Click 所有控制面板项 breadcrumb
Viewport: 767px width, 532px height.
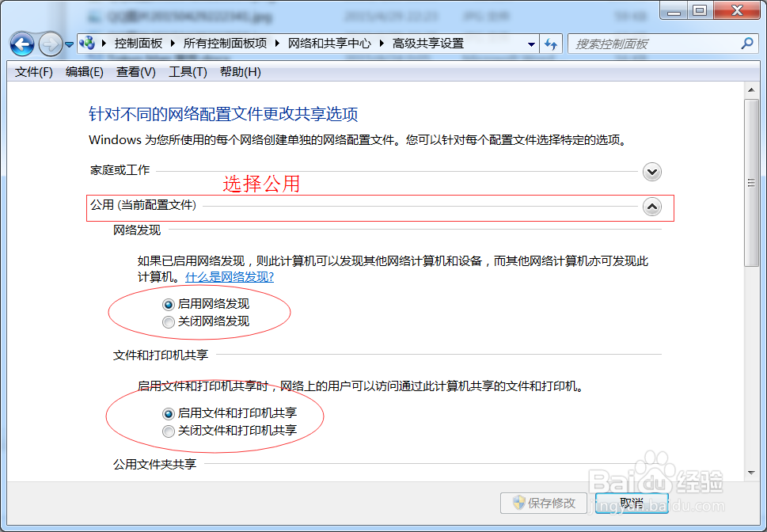click(x=225, y=44)
